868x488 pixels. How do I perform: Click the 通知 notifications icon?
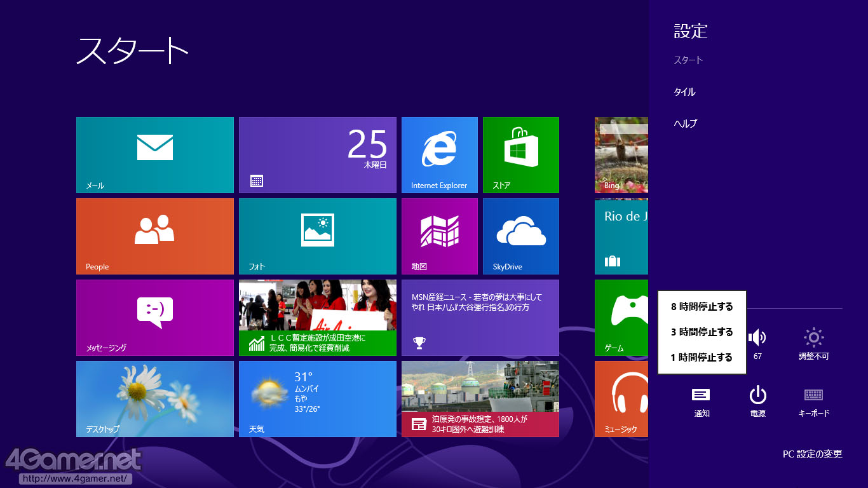coord(701,395)
